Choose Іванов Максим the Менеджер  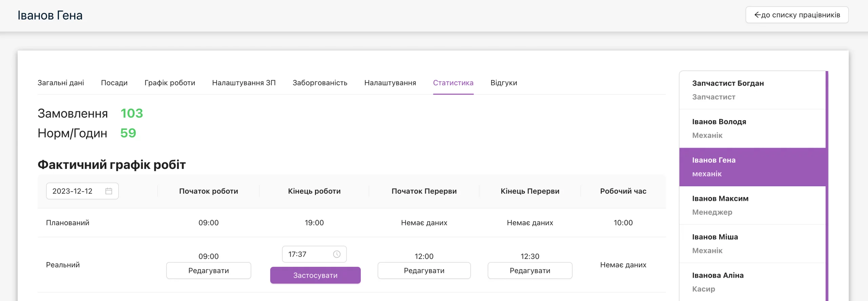[752, 206]
